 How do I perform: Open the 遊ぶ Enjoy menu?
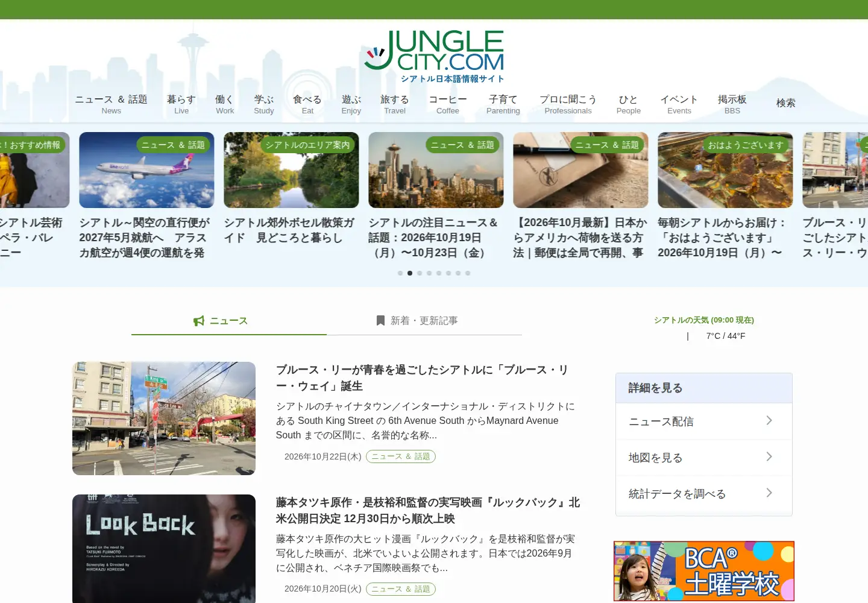coord(351,104)
